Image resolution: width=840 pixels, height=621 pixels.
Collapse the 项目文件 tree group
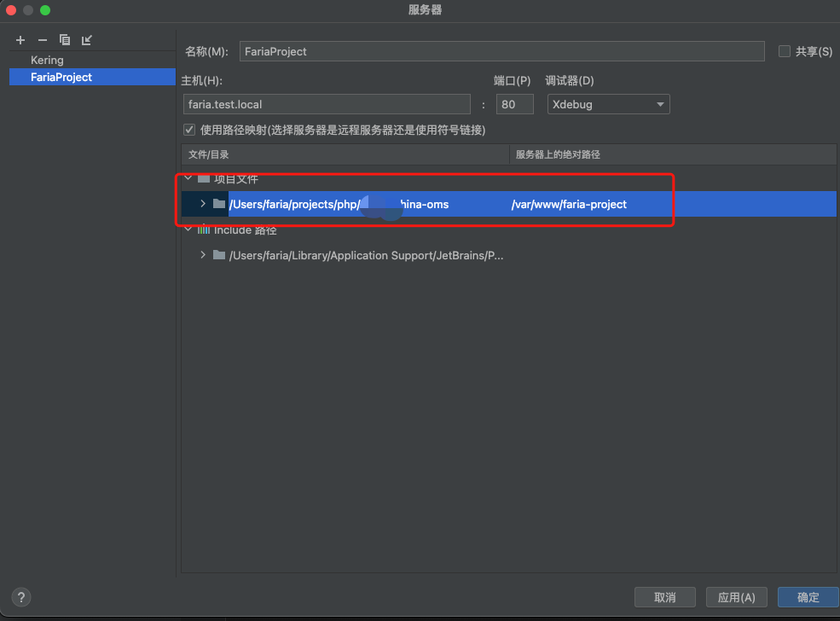188,178
